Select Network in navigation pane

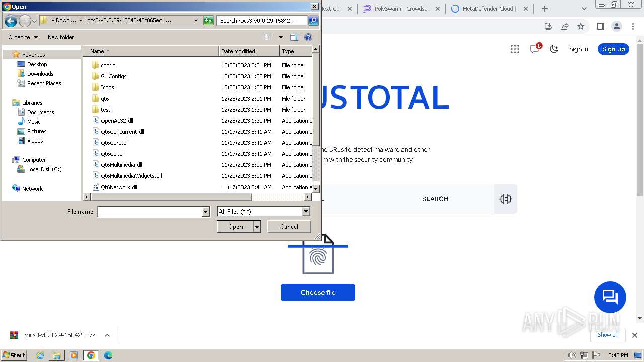point(32,189)
